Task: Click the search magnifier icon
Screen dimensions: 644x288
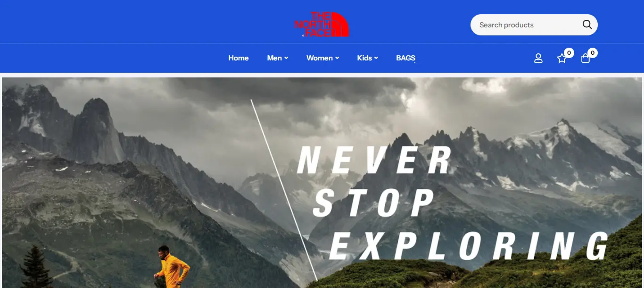Action: (587, 25)
